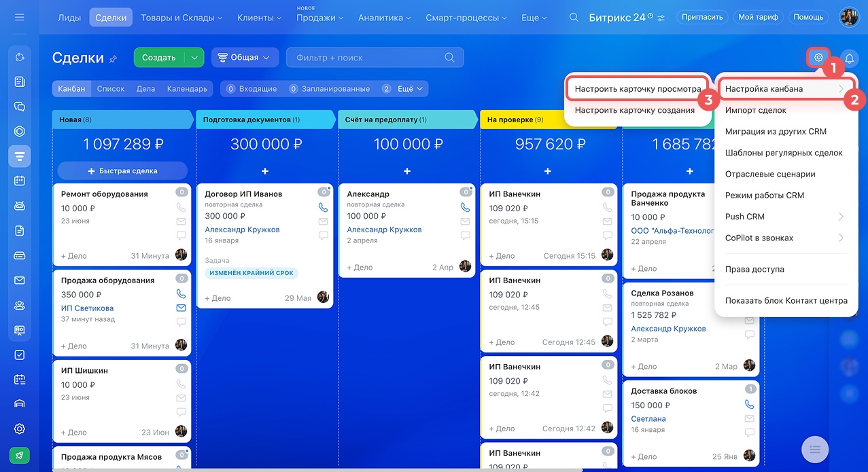Click the Быстрая сделка button

(x=122, y=170)
